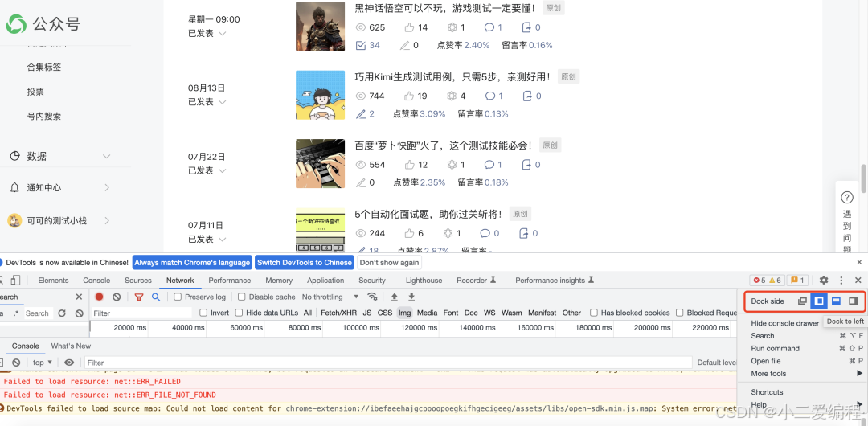
Task: Toggle regular expression option in Search pane
Action: pyautogui.click(x=15, y=313)
